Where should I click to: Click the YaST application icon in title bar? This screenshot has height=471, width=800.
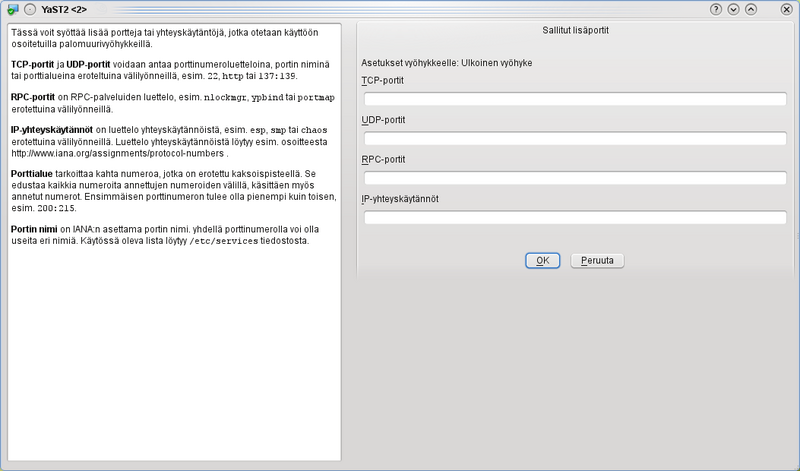click(12, 9)
